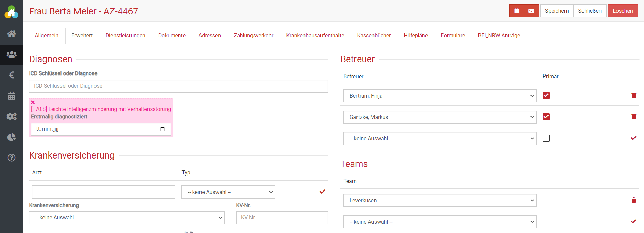Expand the Krankenversicherung Typ dropdown

pyautogui.click(x=228, y=192)
